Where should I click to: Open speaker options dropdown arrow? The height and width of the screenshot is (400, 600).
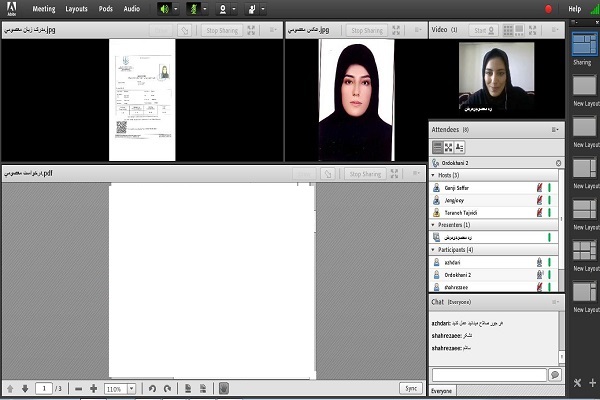click(176, 9)
